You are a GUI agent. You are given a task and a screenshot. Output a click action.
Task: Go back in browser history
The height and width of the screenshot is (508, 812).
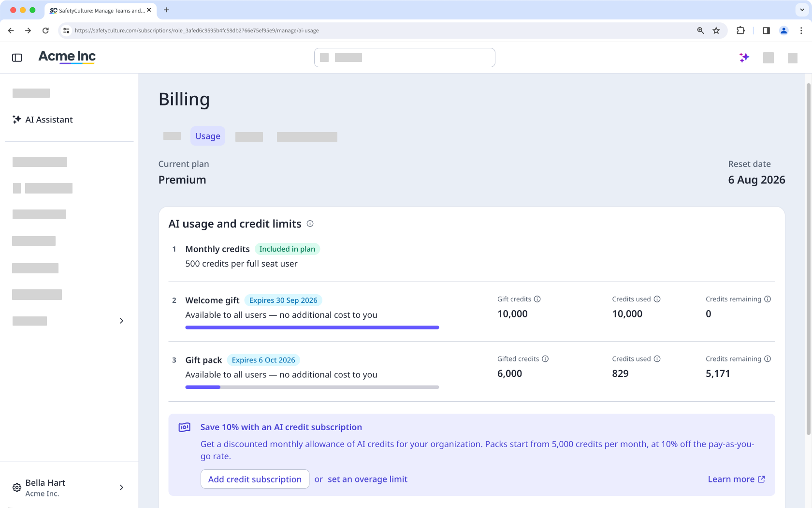11,30
